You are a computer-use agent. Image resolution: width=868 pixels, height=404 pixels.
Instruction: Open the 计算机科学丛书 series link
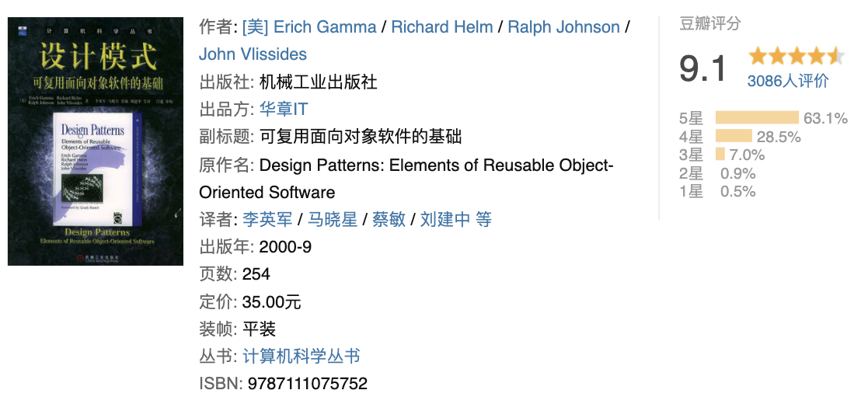302,356
